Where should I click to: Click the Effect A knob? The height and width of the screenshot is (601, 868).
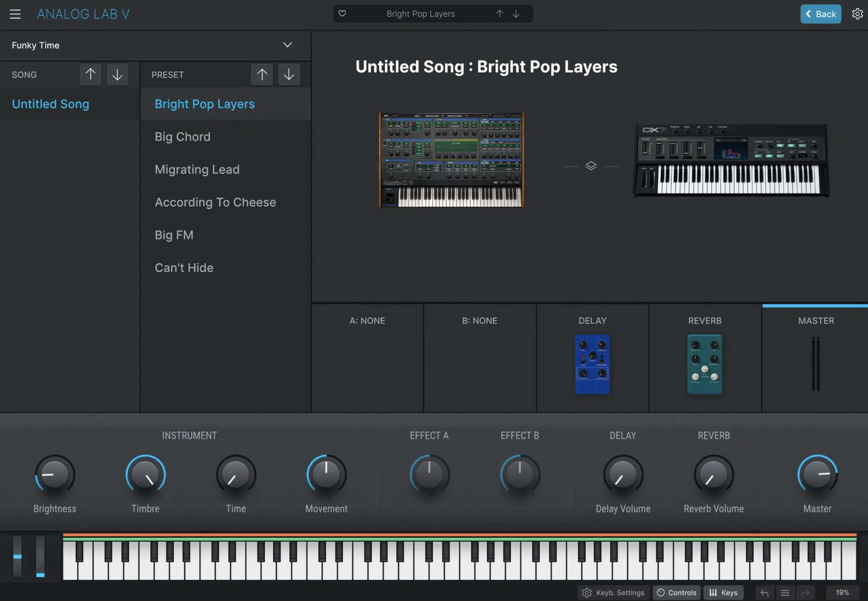click(429, 474)
